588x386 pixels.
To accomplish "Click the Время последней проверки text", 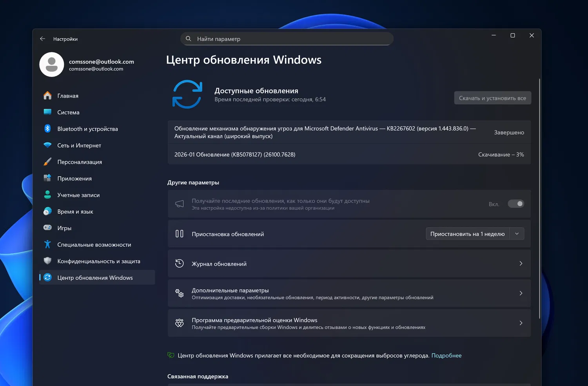I will pyautogui.click(x=270, y=100).
